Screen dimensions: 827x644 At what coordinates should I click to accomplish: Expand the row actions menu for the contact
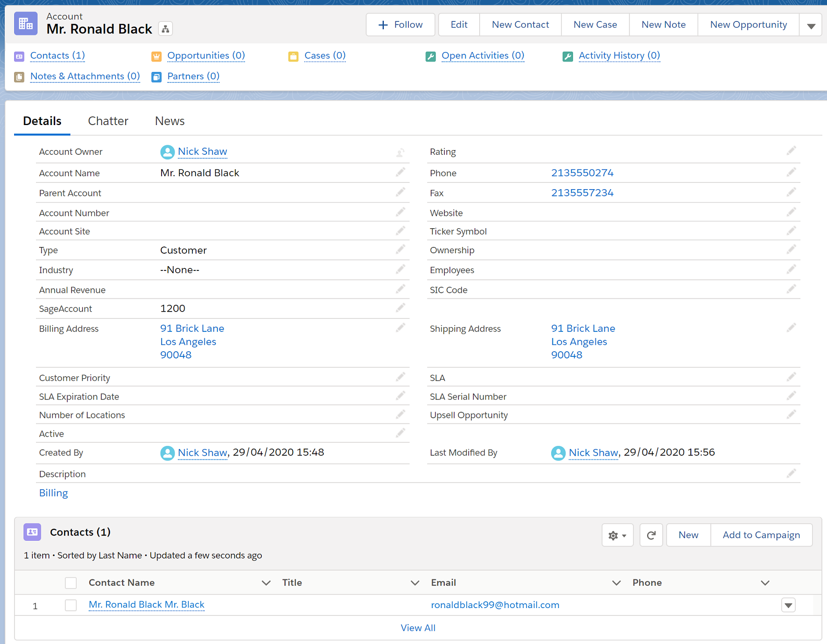tap(788, 605)
